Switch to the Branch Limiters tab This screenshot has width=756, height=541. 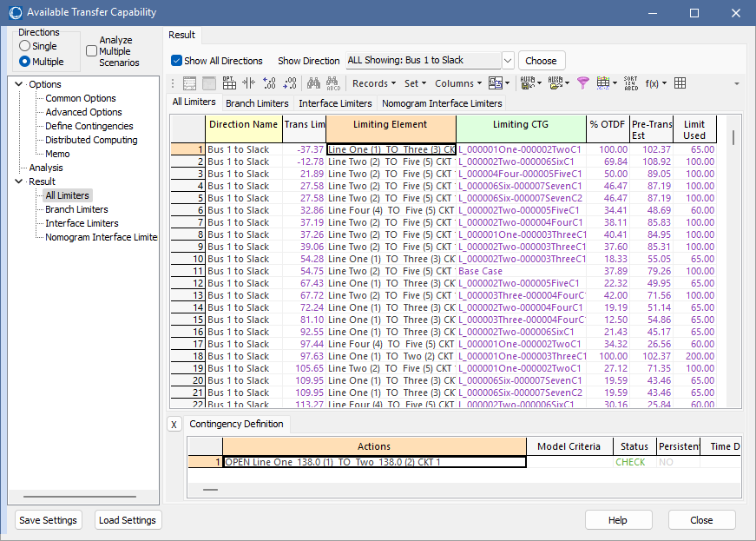click(257, 103)
